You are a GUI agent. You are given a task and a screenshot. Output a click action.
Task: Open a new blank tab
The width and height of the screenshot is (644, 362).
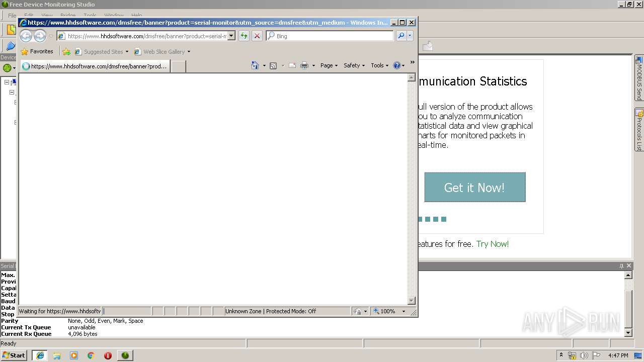pos(178,66)
